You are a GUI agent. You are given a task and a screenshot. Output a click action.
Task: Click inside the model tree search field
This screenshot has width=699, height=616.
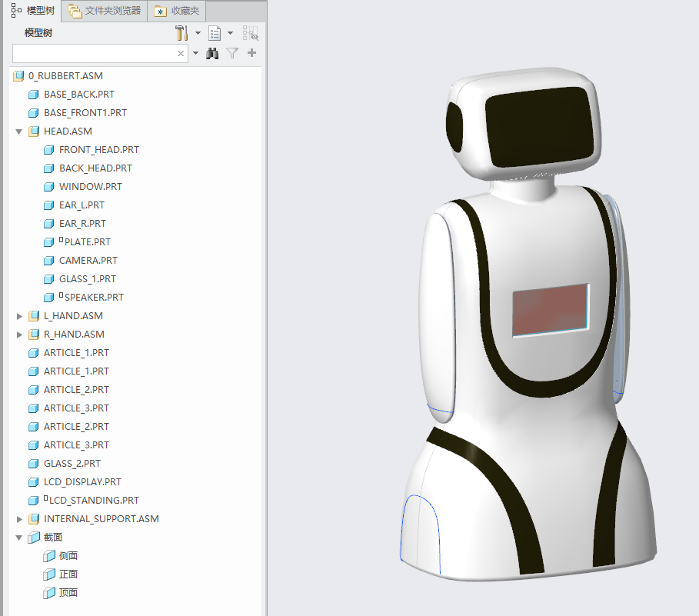pos(92,54)
